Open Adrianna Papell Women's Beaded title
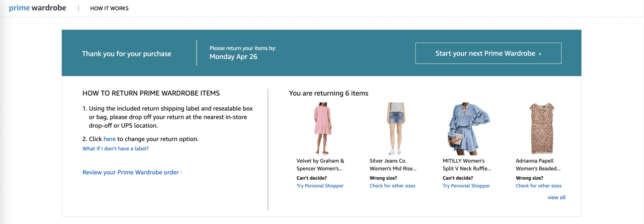 538,165
